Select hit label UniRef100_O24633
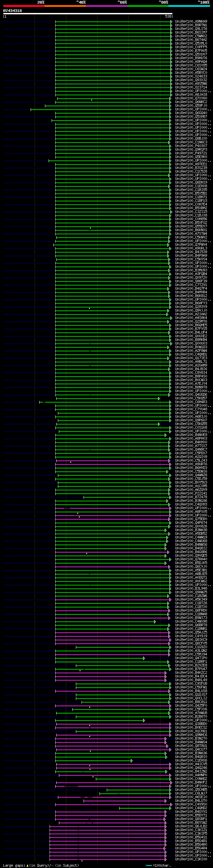Image resolution: width=213 pixels, height=868 pixels. (191, 76)
